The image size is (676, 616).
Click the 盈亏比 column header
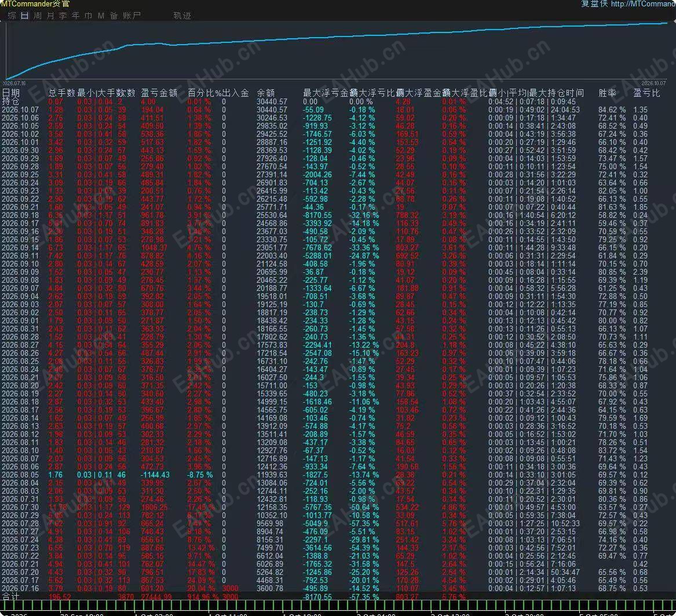[x=646, y=93]
